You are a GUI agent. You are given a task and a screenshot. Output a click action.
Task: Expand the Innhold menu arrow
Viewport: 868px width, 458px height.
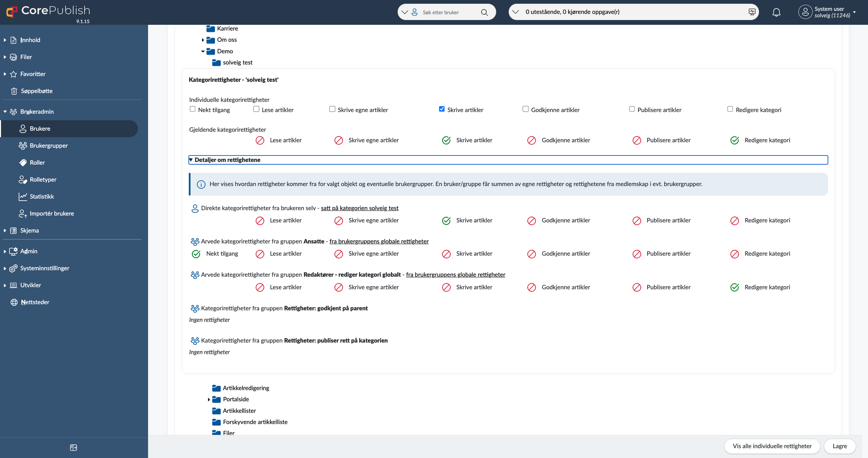[5, 40]
